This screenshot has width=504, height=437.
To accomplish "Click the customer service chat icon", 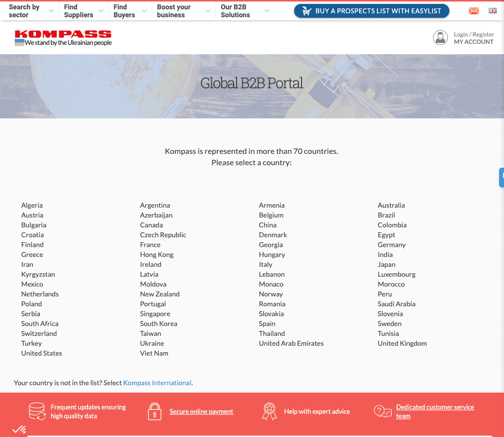I will pyautogui.click(x=382, y=411).
